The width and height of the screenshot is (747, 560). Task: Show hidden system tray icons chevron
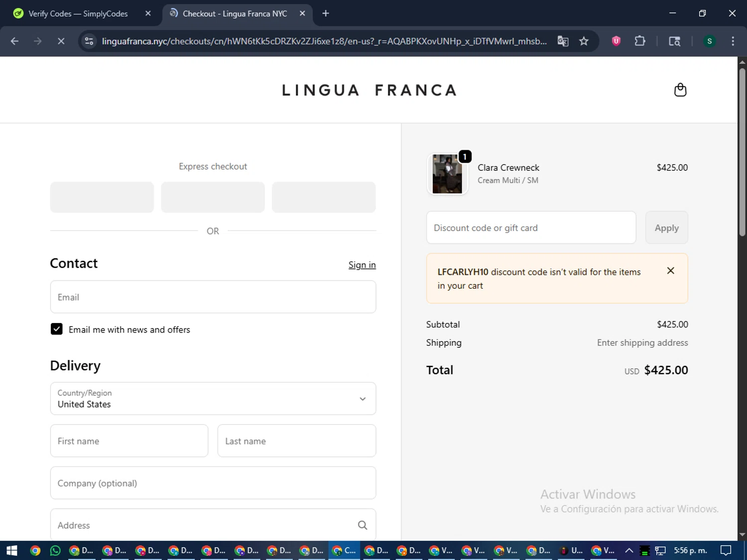click(x=629, y=551)
